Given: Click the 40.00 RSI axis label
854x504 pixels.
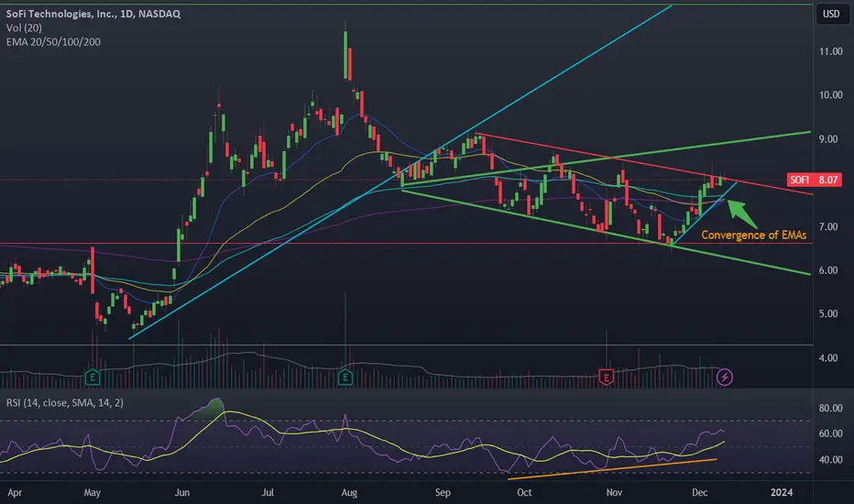Looking at the screenshot, I should [x=831, y=460].
